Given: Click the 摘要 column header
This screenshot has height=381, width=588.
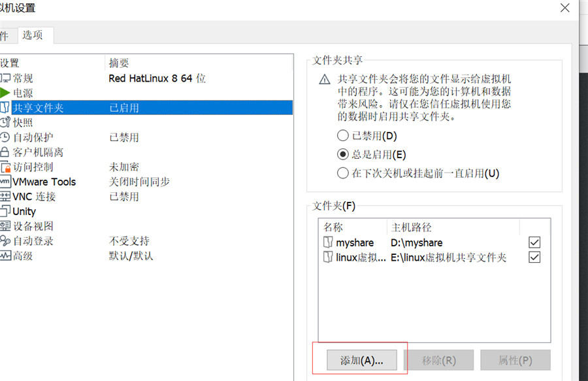Looking at the screenshot, I should pos(199,63).
